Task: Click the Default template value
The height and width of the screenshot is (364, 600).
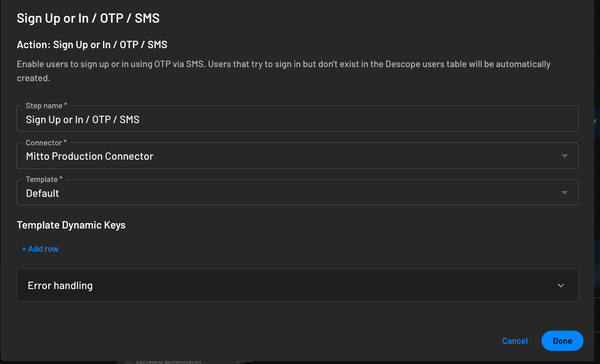Action: tap(42, 193)
